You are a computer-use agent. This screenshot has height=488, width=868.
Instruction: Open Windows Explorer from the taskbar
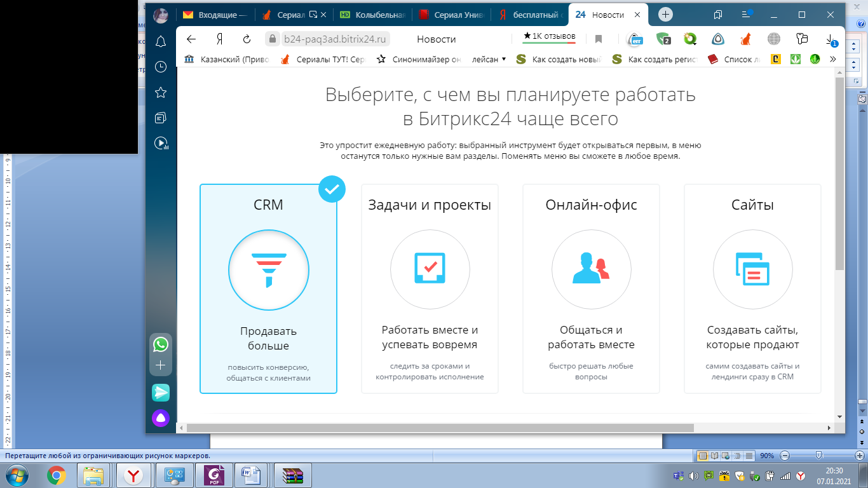point(94,475)
